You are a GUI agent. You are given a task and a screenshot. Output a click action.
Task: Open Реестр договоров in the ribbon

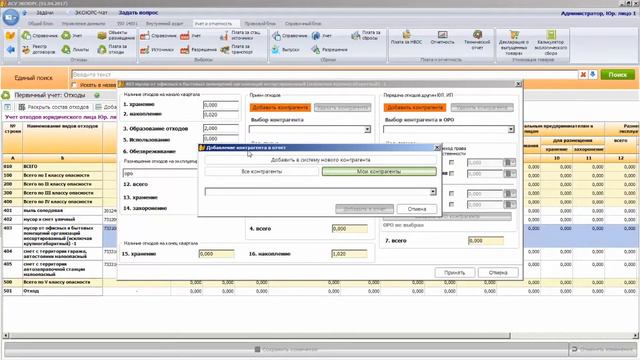coord(38,50)
